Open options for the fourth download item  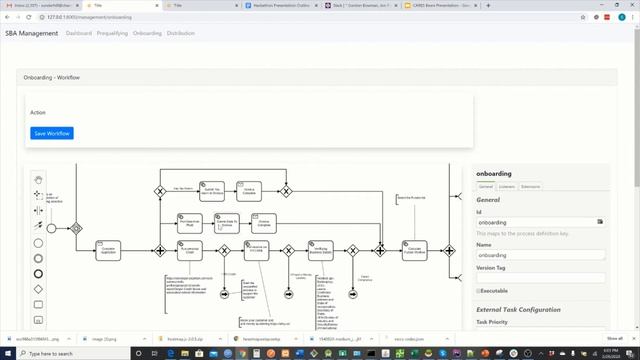coord(296,339)
